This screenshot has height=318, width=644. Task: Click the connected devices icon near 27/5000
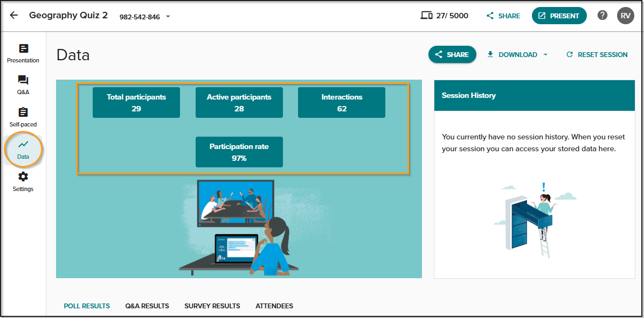tap(427, 16)
